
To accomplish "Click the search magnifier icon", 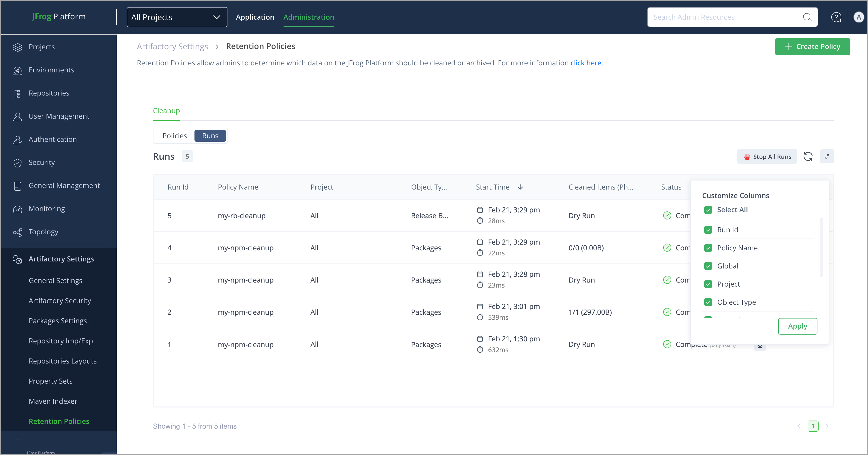I will click(x=807, y=17).
